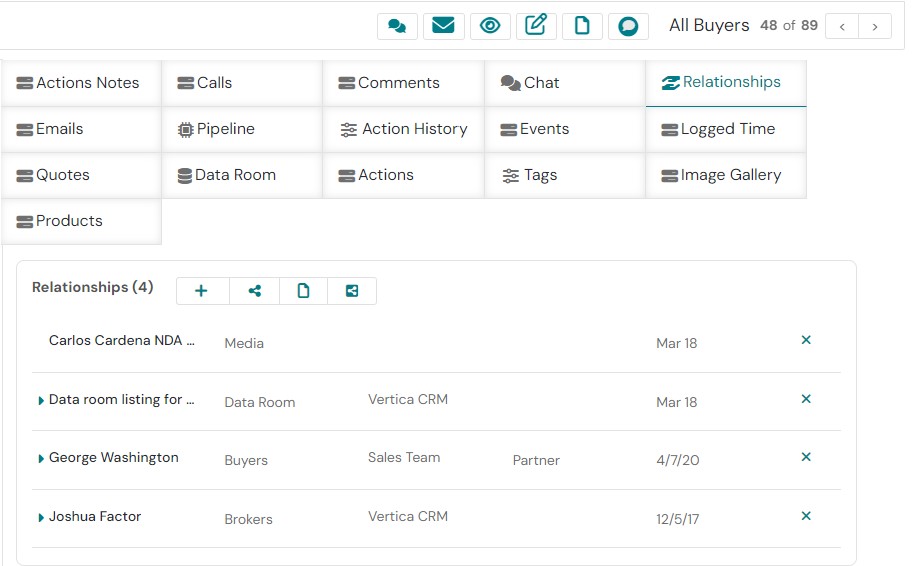Expand the George Washington relationship row
The height and width of the screenshot is (566, 912).
pyautogui.click(x=41, y=459)
